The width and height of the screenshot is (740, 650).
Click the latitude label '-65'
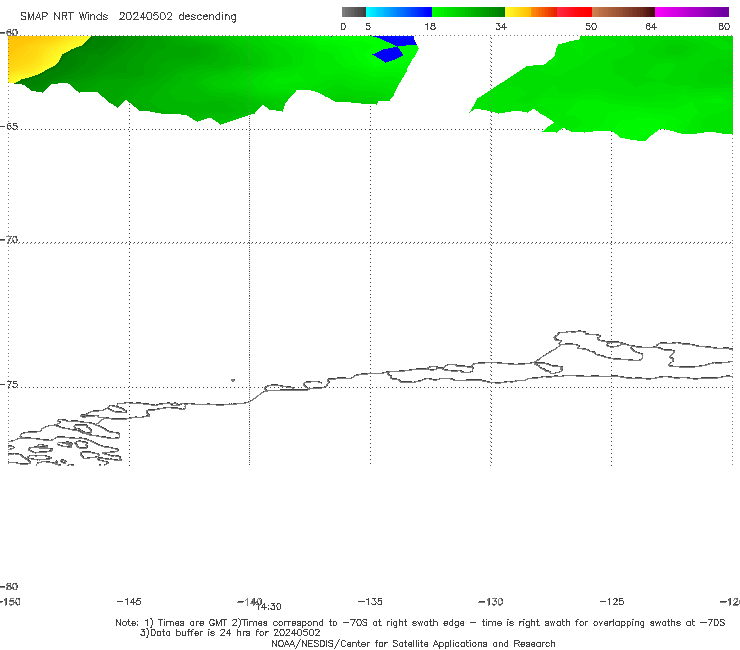9,127
